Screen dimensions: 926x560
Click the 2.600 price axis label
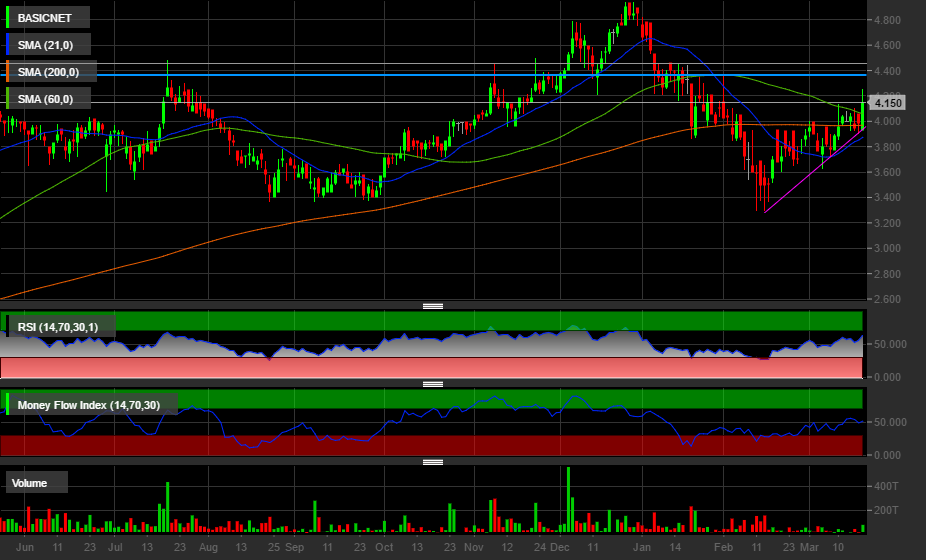888,299
